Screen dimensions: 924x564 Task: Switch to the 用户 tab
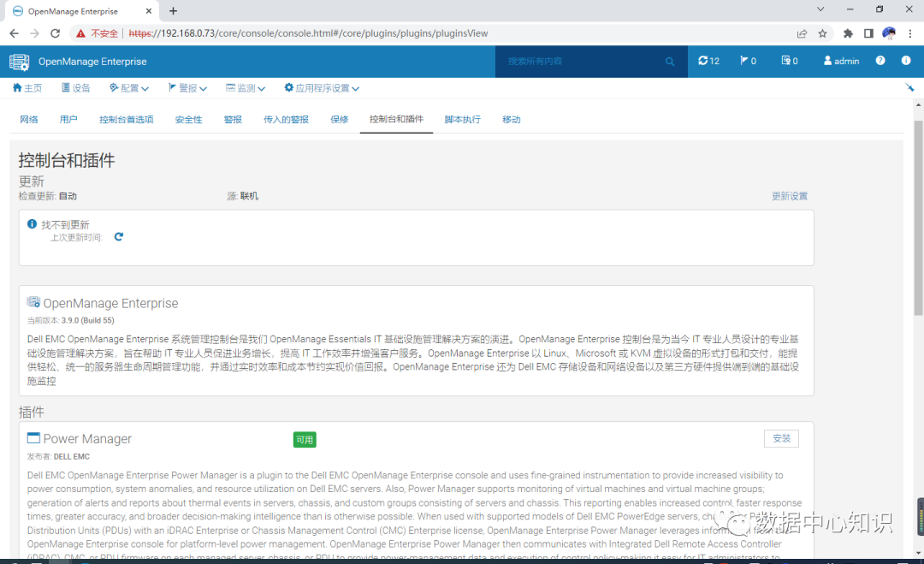click(68, 119)
